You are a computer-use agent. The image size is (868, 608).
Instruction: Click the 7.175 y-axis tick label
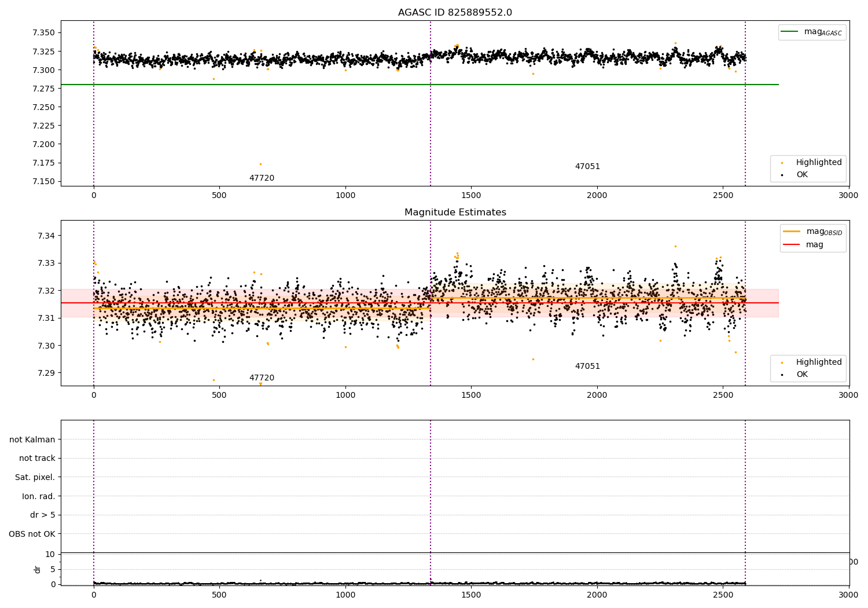[x=43, y=163]
